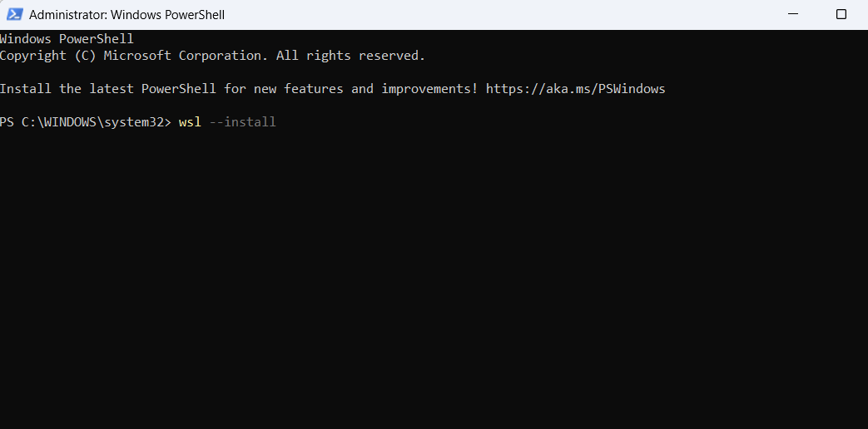Viewport: 868px width, 429px height.
Task: Click the typed "wsl" command
Action: pyautogui.click(x=190, y=122)
